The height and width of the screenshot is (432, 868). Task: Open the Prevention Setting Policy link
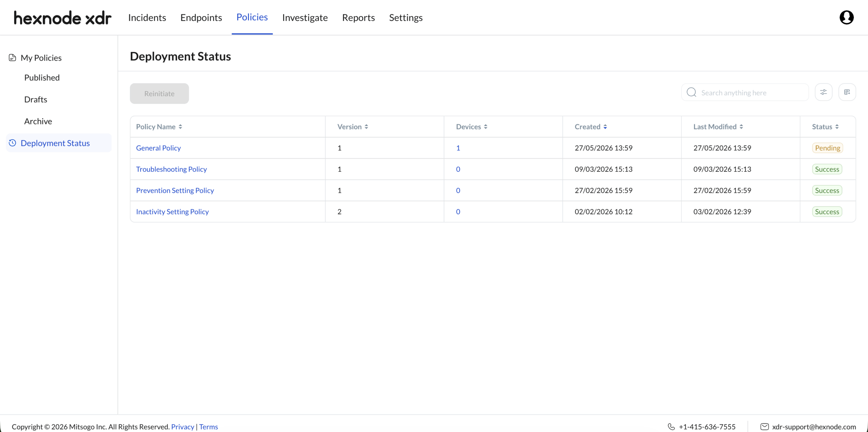[x=175, y=190]
